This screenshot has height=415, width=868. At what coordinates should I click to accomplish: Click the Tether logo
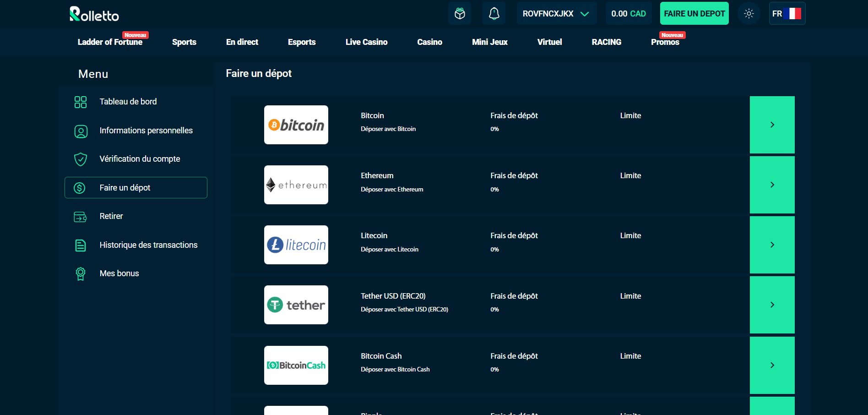click(x=296, y=305)
